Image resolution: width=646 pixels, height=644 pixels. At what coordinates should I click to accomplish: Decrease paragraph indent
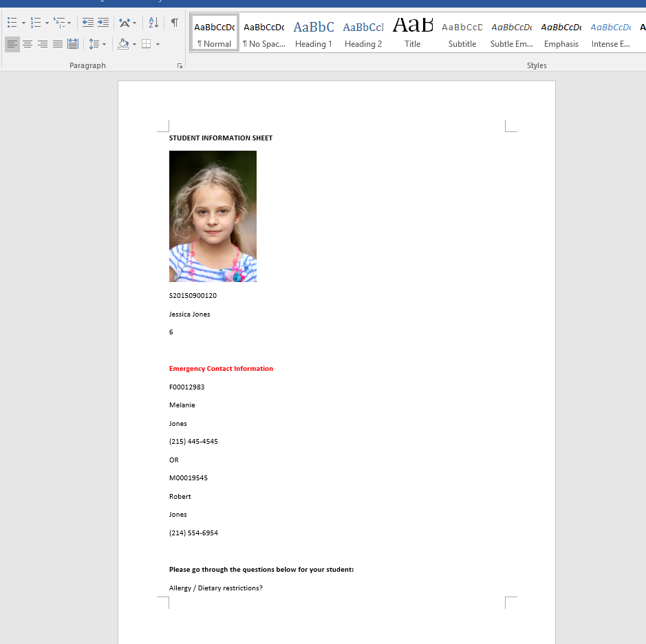(x=88, y=23)
